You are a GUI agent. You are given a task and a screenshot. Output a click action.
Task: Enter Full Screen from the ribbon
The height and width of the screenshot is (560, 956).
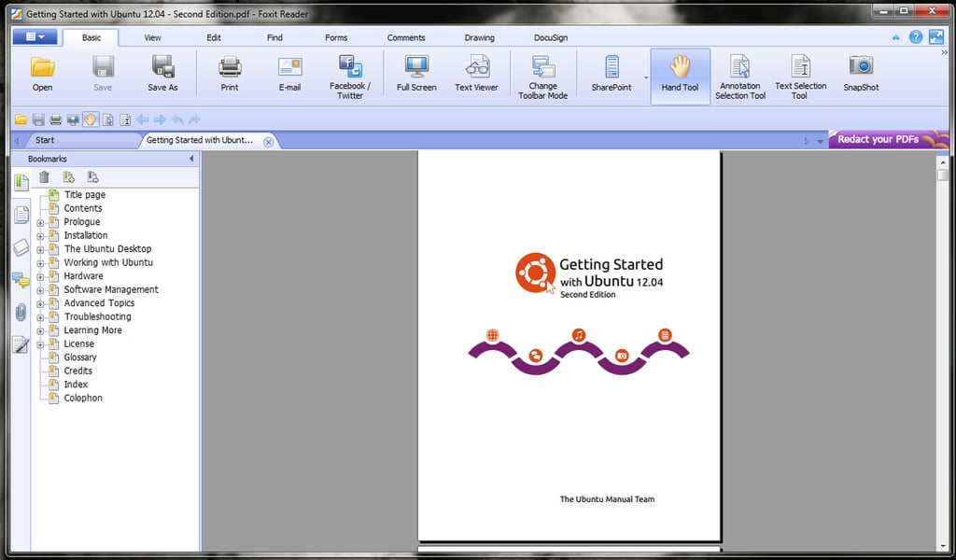point(416,74)
